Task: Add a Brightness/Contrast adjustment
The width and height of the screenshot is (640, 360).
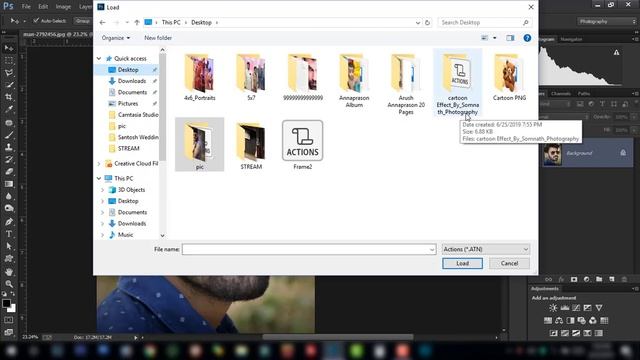Action: click(553, 308)
